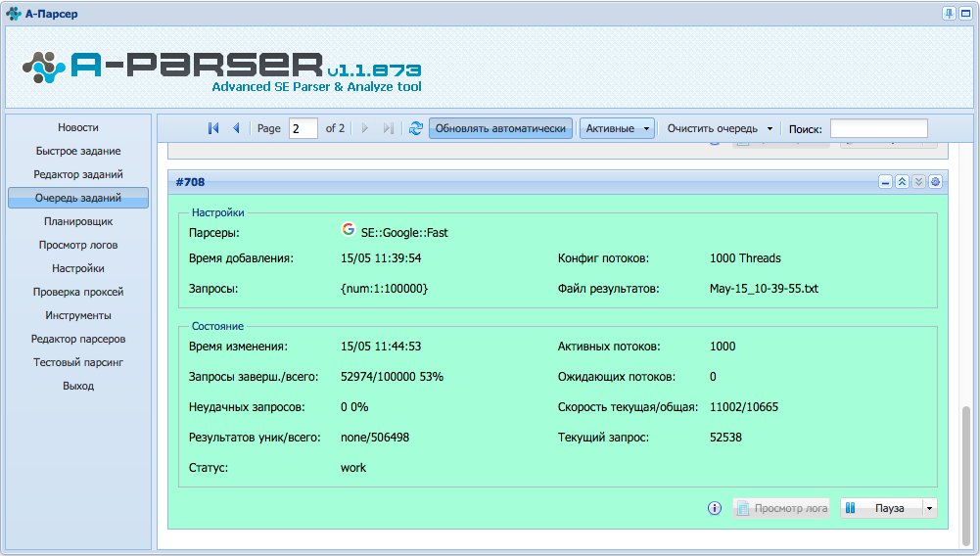This screenshot has width=980, height=556.
Task: Open Планировщик section
Action: 78,221
